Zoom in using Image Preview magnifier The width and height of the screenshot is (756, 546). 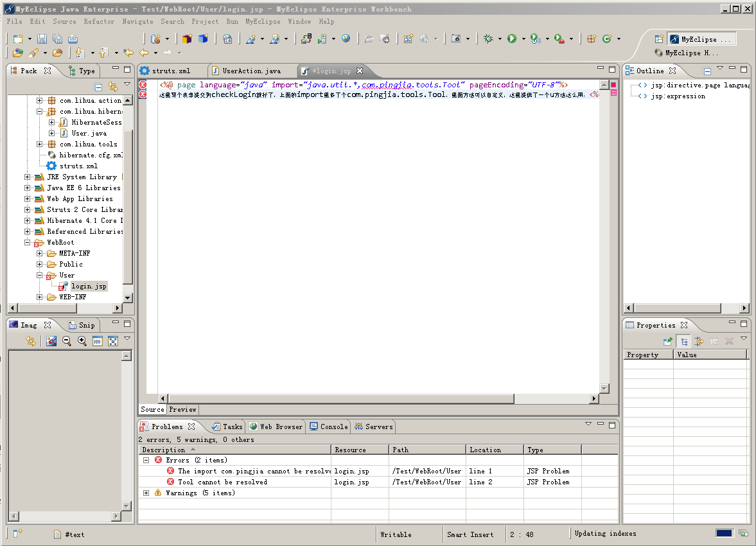[x=82, y=341]
